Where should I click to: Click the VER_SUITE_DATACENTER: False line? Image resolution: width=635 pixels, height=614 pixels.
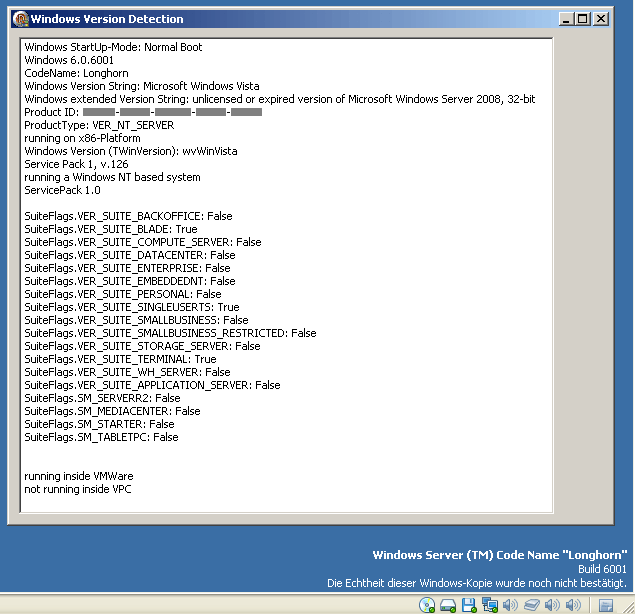130,255
